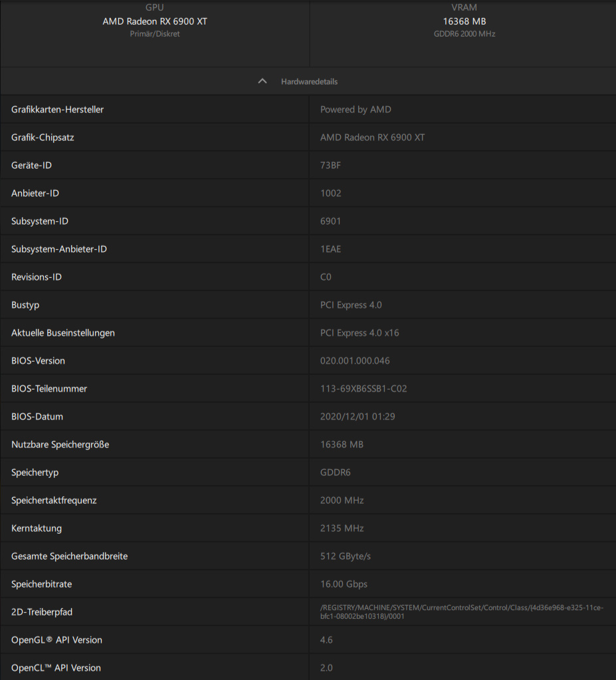Select the Aktuelle Buseinstellungen label
This screenshot has width=616, height=680.
click(x=63, y=332)
